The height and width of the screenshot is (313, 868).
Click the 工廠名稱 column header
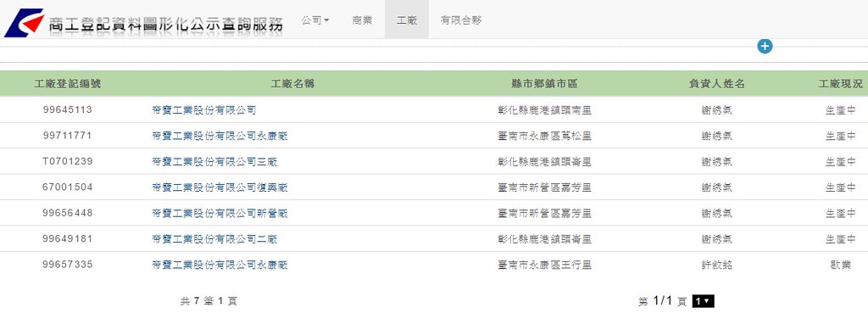(292, 84)
